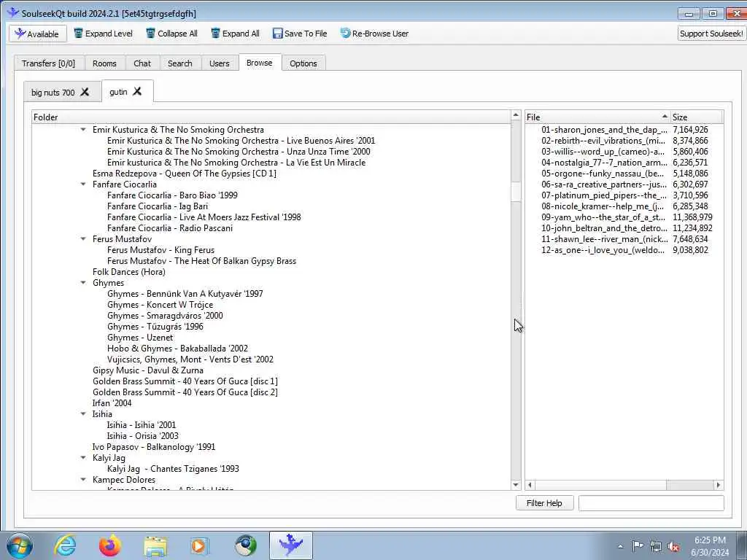The image size is (747, 560).
Task: Click the Expand Level toolbar icon
Action: point(78,34)
